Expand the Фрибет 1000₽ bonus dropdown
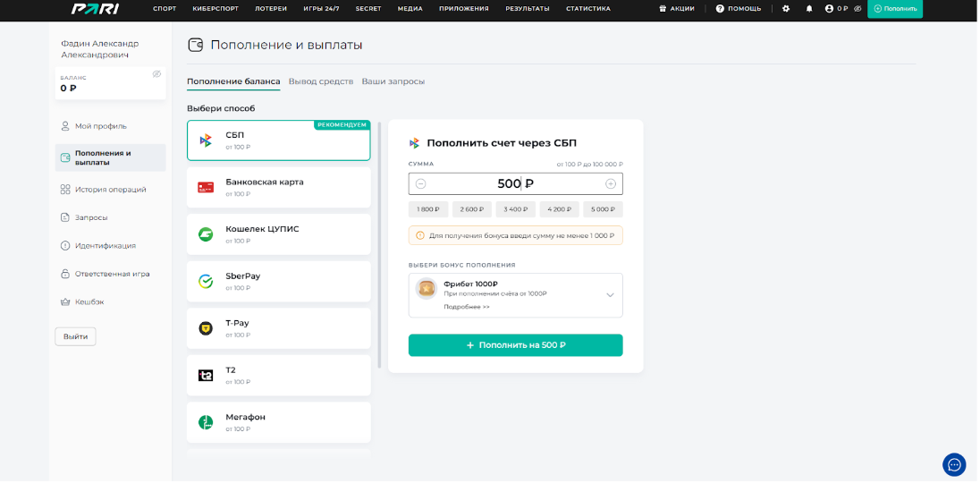 click(x=610, y=295)
